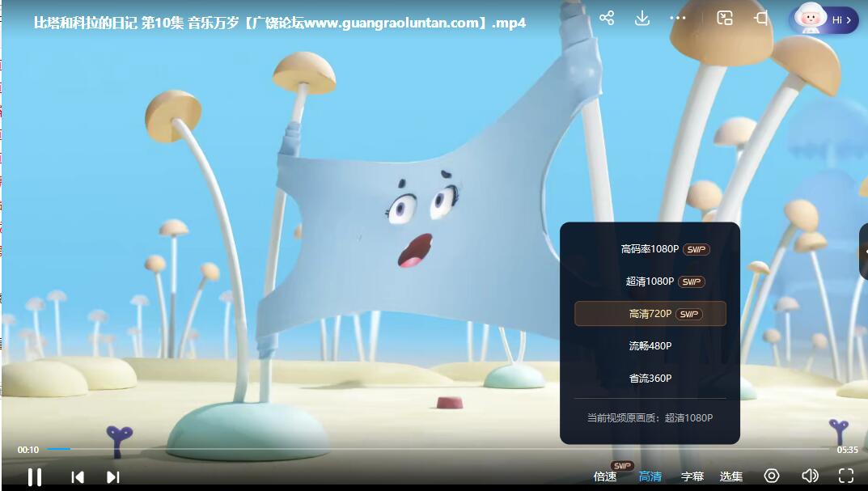Viewport: 868px width, 491px height.
Task: Click the share icon in top bar
Action: [607, 19]
